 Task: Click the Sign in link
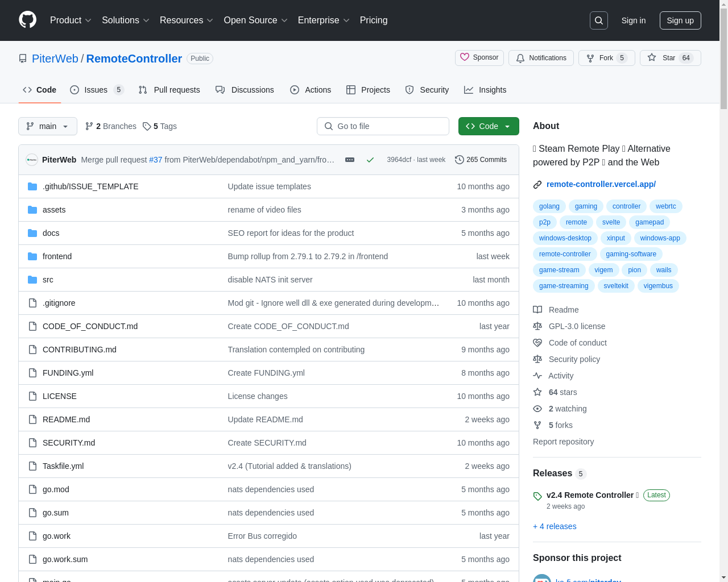[x=634, y=20]
